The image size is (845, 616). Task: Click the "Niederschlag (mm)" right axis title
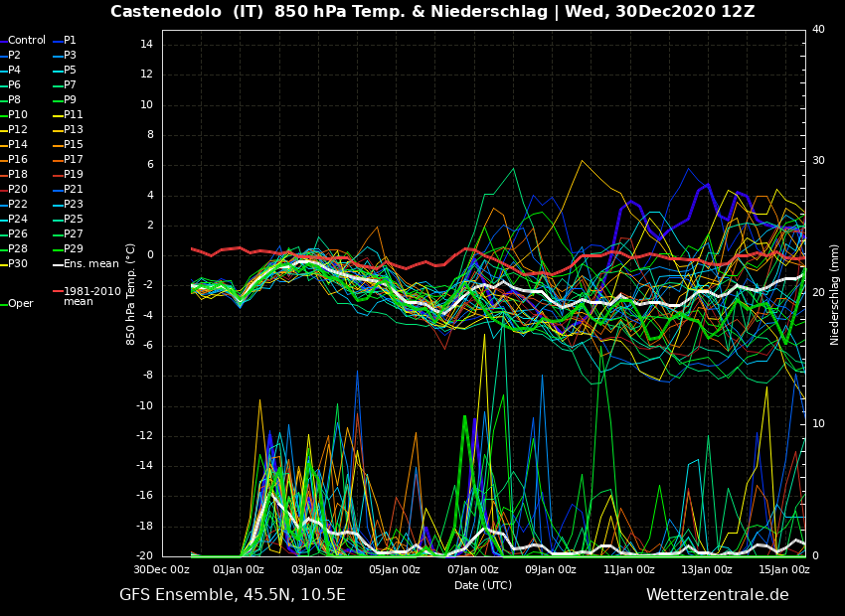click(834, 294)
